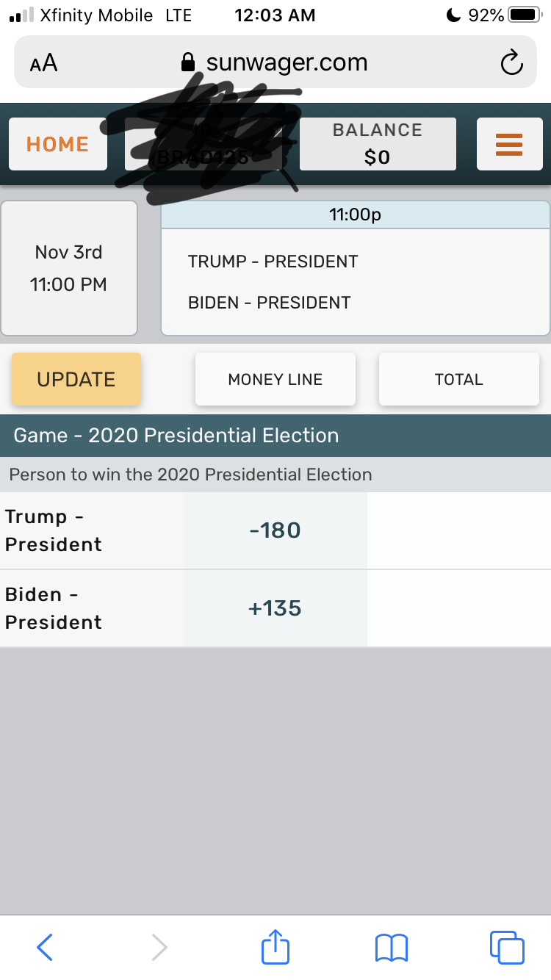Select Trump -180 money line odds
Viewport: 551px width, 980px height.
point(275,530)
